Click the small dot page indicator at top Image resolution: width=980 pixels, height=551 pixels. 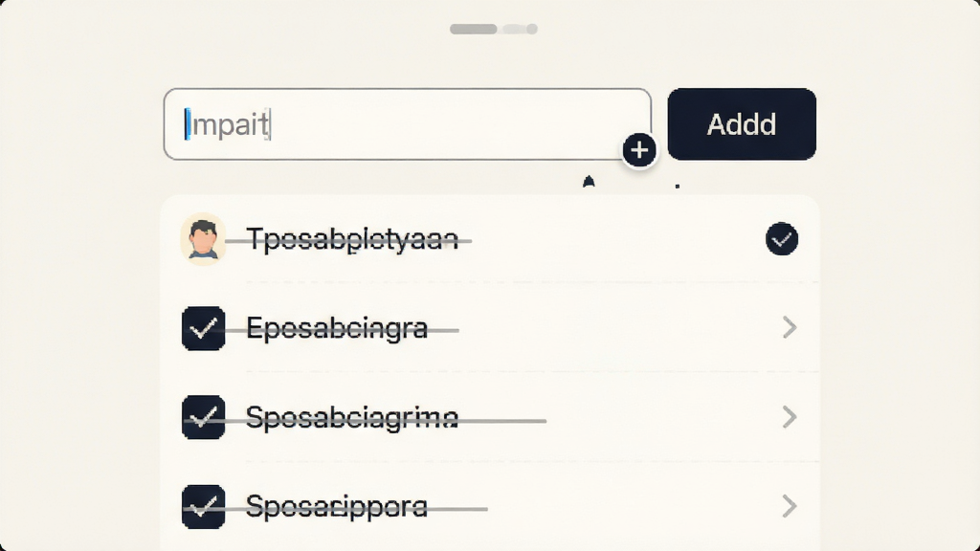pyautogui.click(x=532, y=29)
